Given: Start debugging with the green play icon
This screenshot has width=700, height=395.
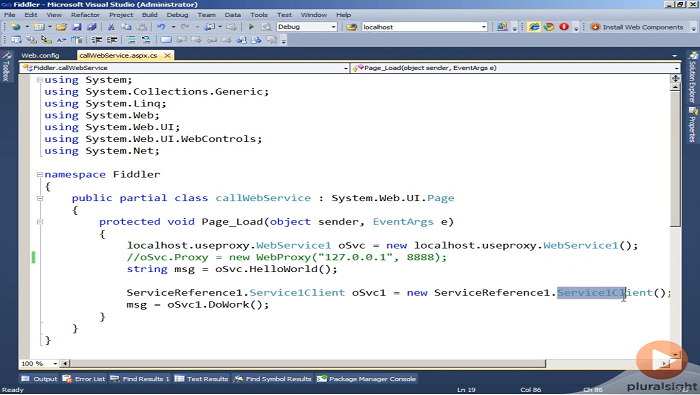Looking at the screenshot, I should pyautogui.click(x=251, y=27).
